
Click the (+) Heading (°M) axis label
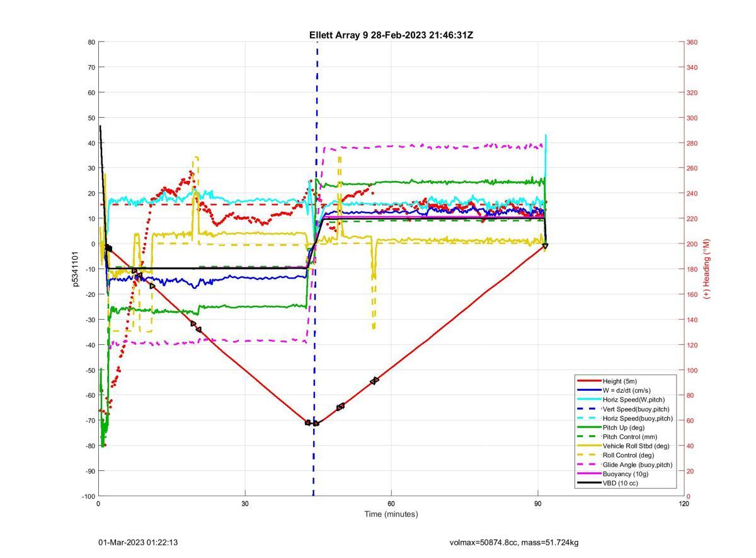pyautogui.click(x=706, y=269)
